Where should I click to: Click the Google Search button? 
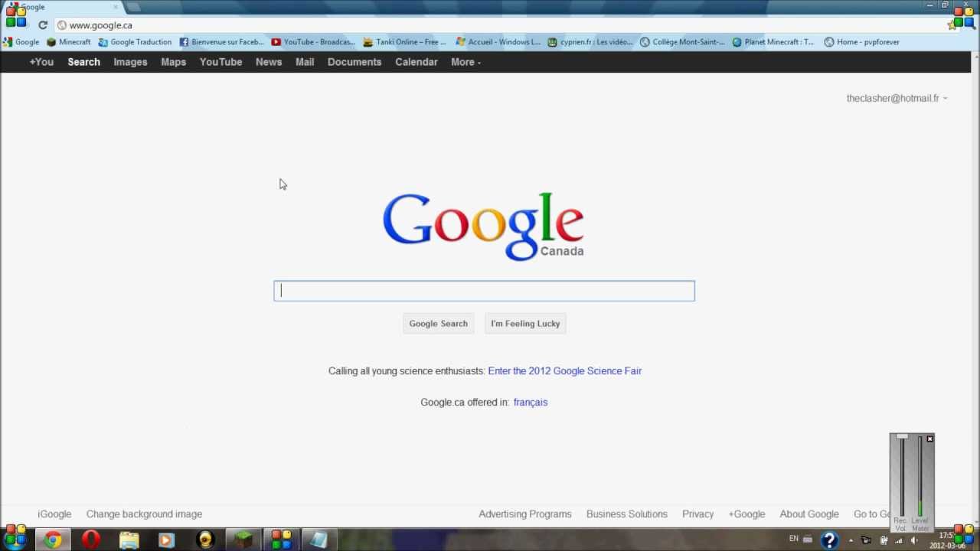tap(438, 324)
